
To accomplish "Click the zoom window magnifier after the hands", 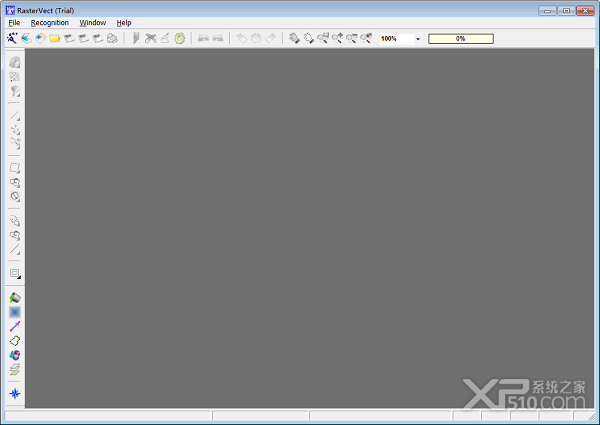I will (323, 38).
